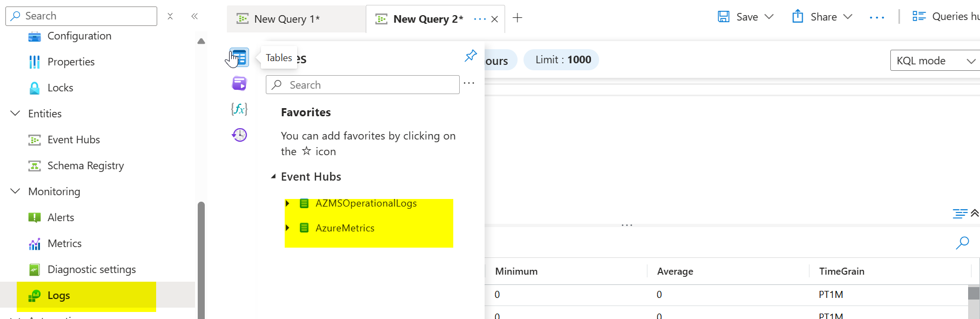
Task: Focus the tables Search field
Action: [363, 85]
